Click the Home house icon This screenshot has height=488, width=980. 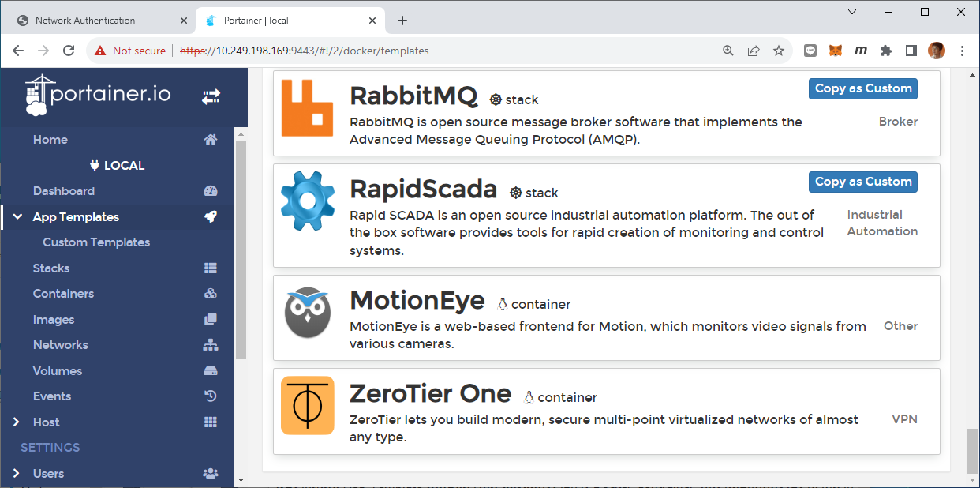point(211,140)
